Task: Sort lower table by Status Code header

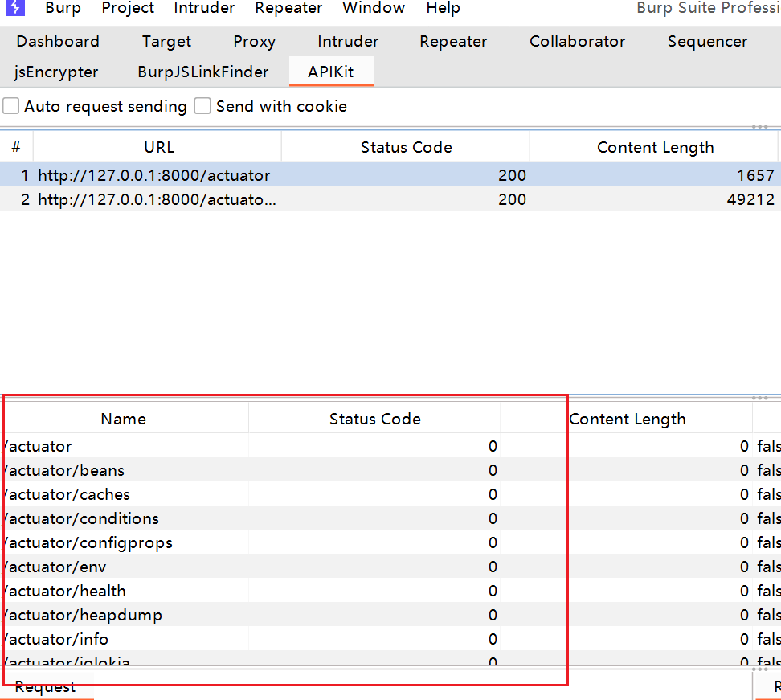Action: click(x=374, y=419)
